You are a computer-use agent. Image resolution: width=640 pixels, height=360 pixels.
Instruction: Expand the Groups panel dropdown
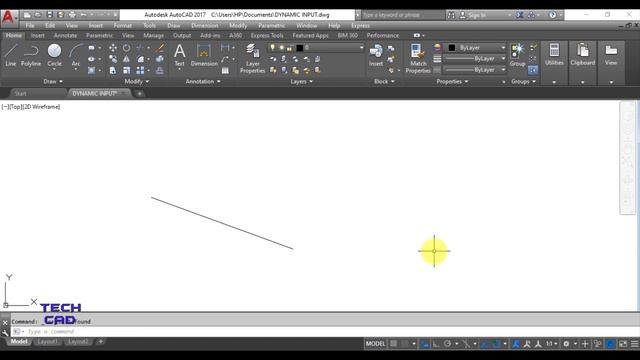tap(523, 81)
